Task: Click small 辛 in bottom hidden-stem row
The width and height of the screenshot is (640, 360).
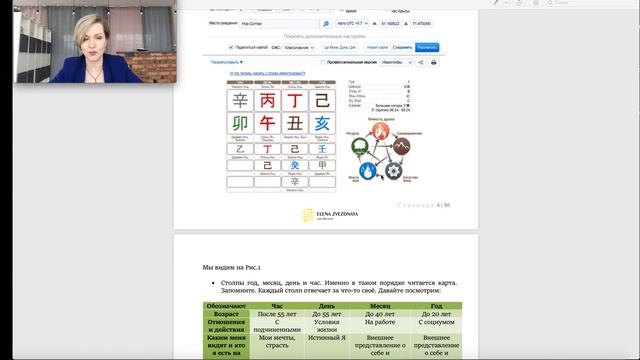Action: pos(295,182)
